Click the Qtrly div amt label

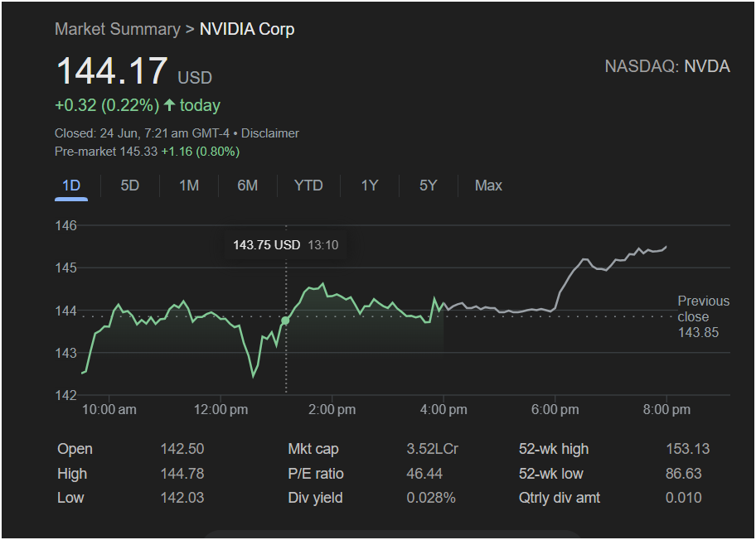(560, 498)
